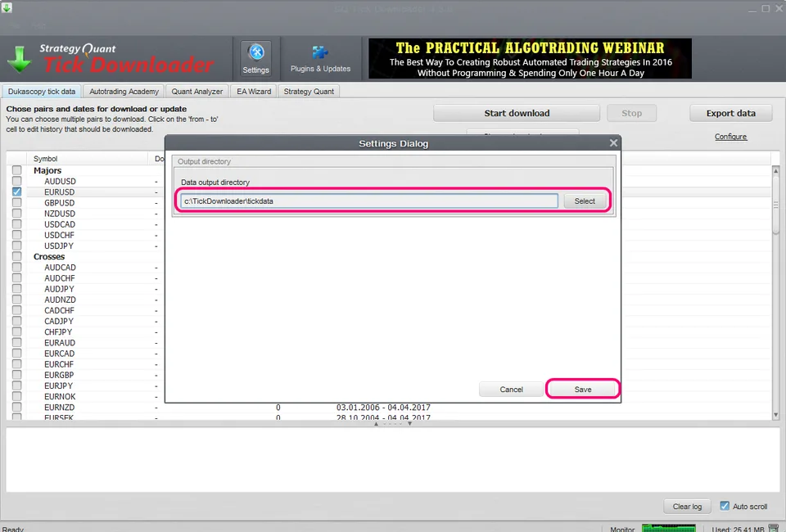Screen dimensions: 786x532
Task: Click the splitter collapse-down arrow above the log
Action: (x=409, y=424)
